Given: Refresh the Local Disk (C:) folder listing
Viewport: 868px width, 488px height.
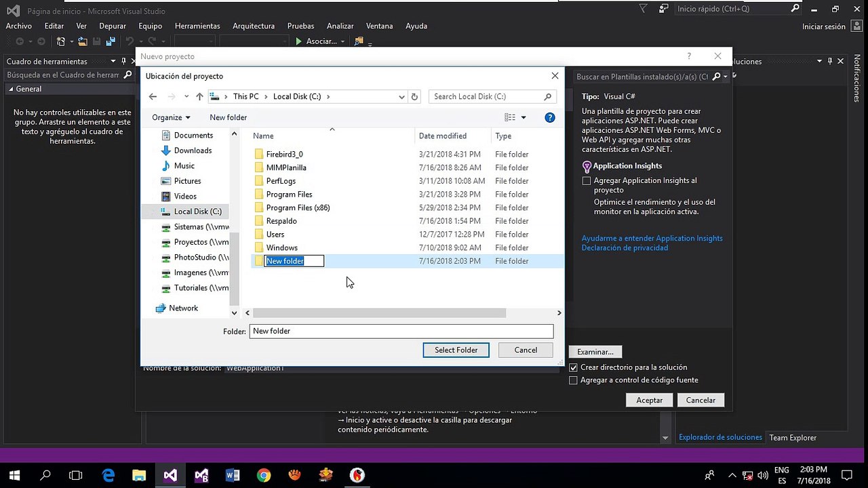Looking at the screenshot, I should pyautogui.click(x=415, y=97).
